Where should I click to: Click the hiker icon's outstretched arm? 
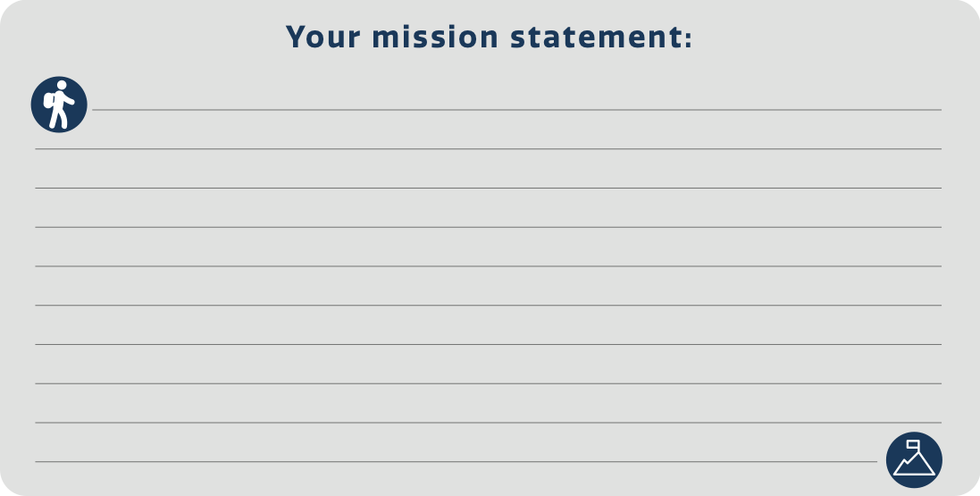coord(68,99)
